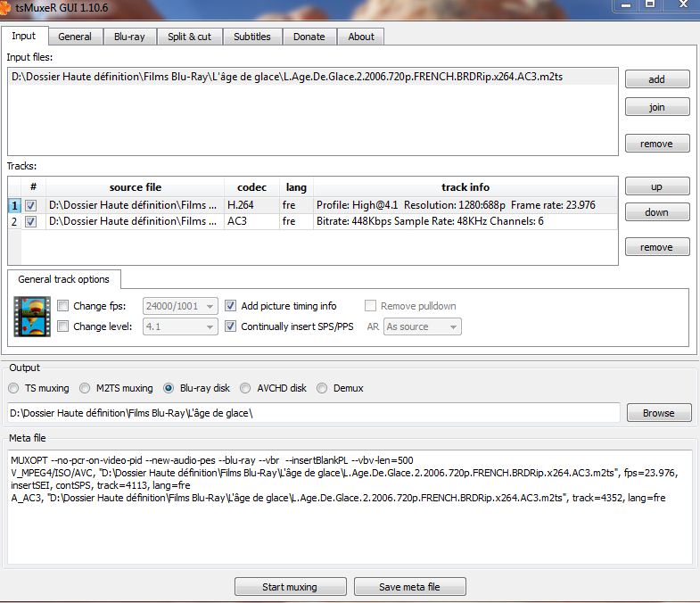Click the add input file button

coord(657,79)
